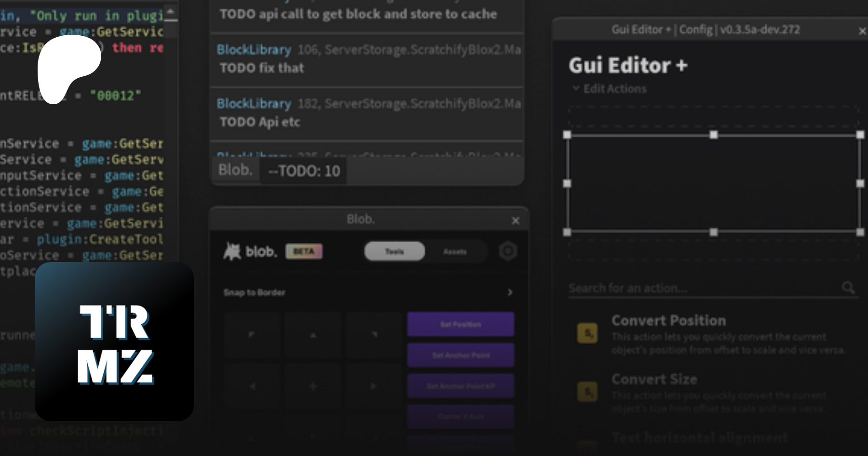Expand the Snap to Border chevron

click(x=510, y=292)
